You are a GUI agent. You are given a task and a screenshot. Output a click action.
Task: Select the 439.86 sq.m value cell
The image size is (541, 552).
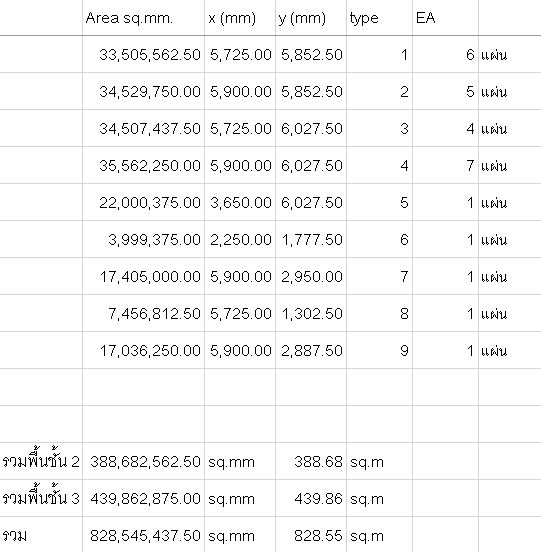311,498
